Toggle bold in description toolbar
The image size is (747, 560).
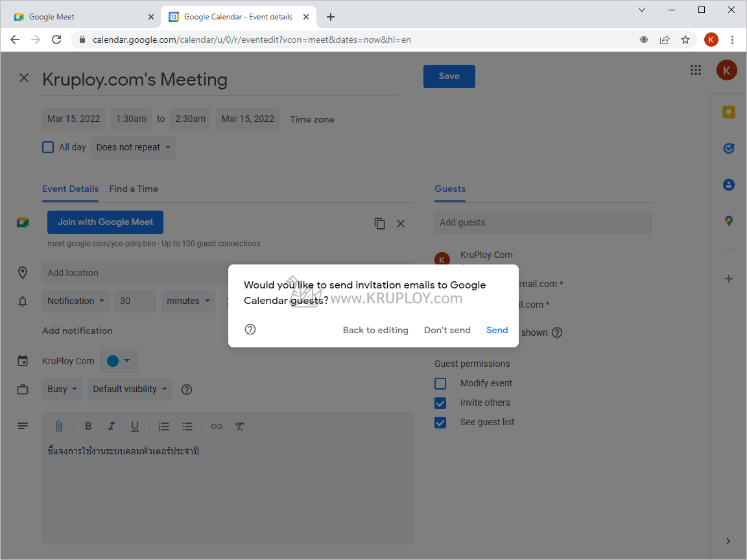point(88,426)
